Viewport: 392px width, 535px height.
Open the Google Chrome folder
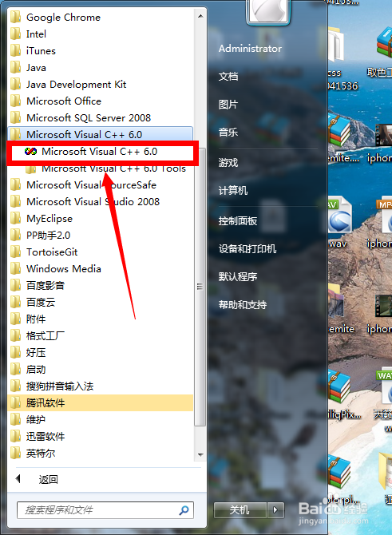101,17
